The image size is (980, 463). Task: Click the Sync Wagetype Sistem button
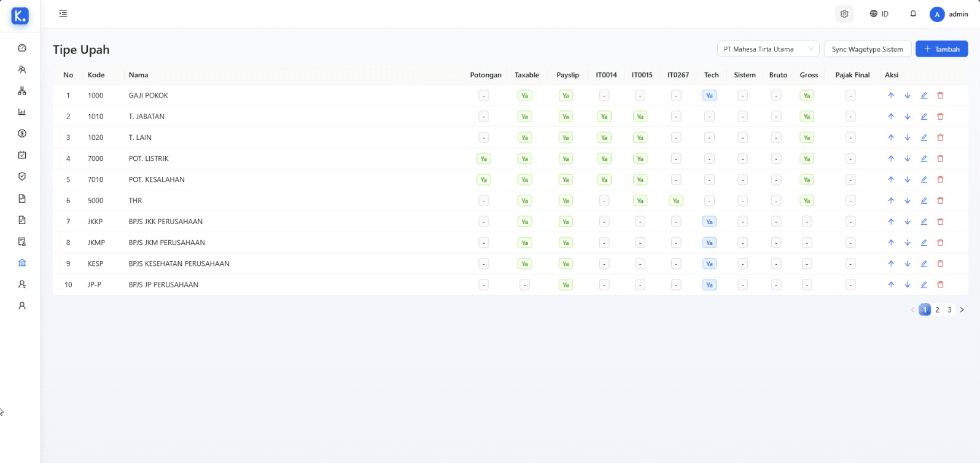coord(868,49)
